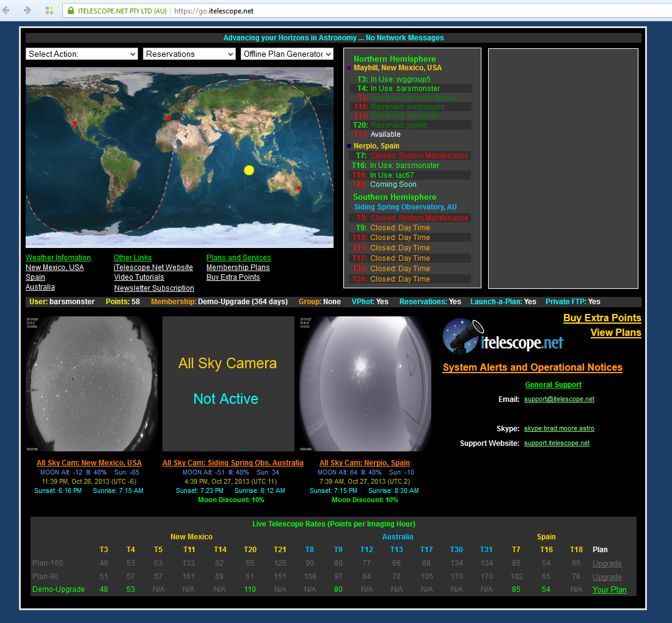The image size is (672, 623).
Task: Click Siding Spring Observatory, AU heading
Action: 406,207
